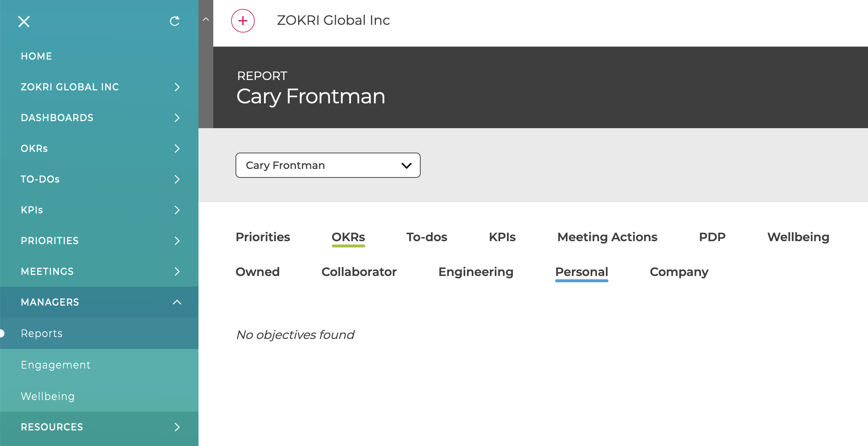This screenshot has width=868, height=446.
Task: Filter by Company objectives
Action: 679,272
